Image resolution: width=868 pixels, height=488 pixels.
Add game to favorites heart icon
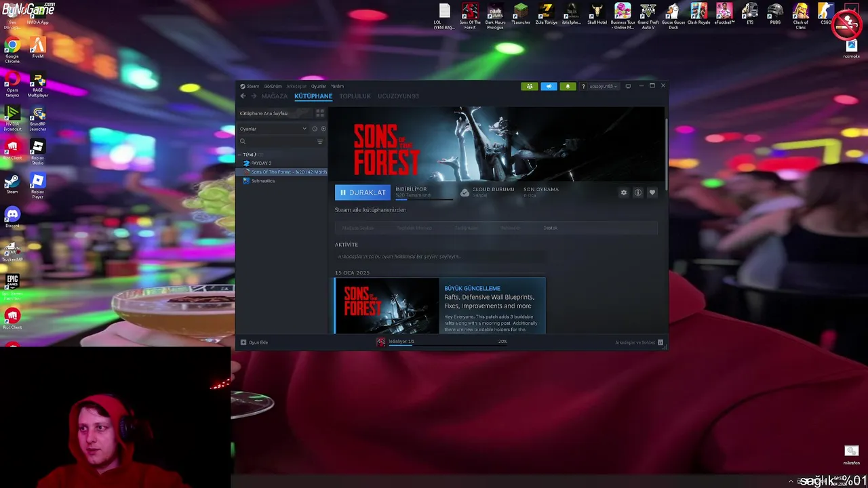pos(652,192)
